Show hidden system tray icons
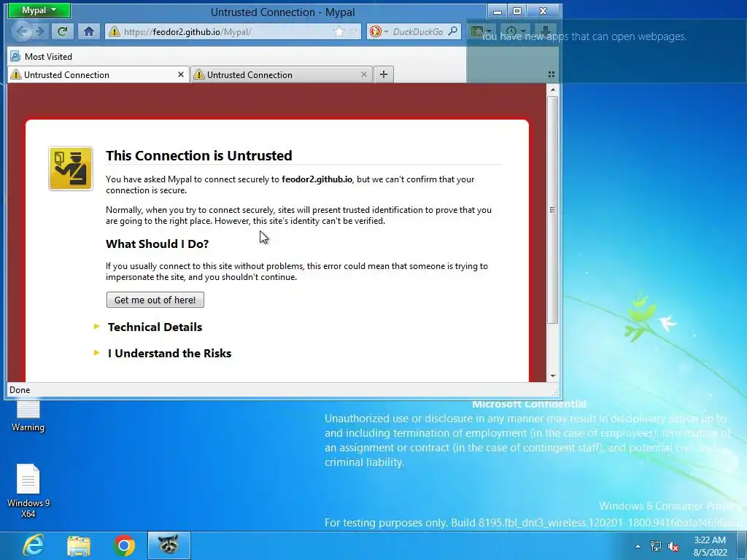This screenshot has height=560, width=747. (638, 546)
